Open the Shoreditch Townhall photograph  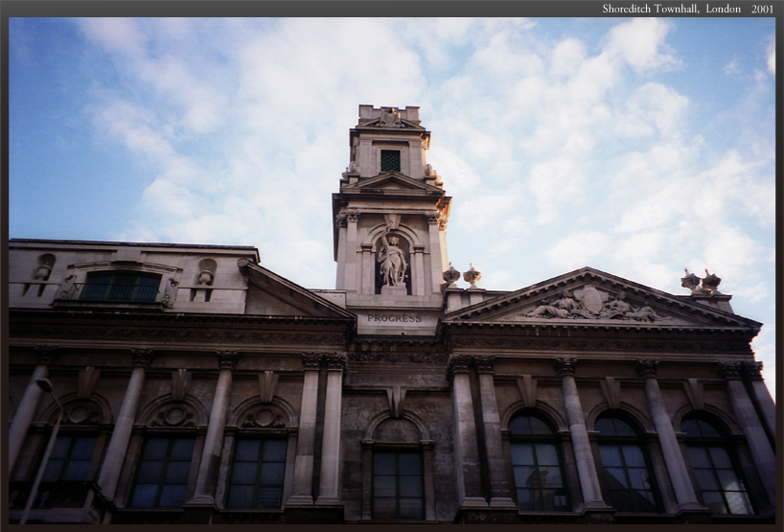392,270
